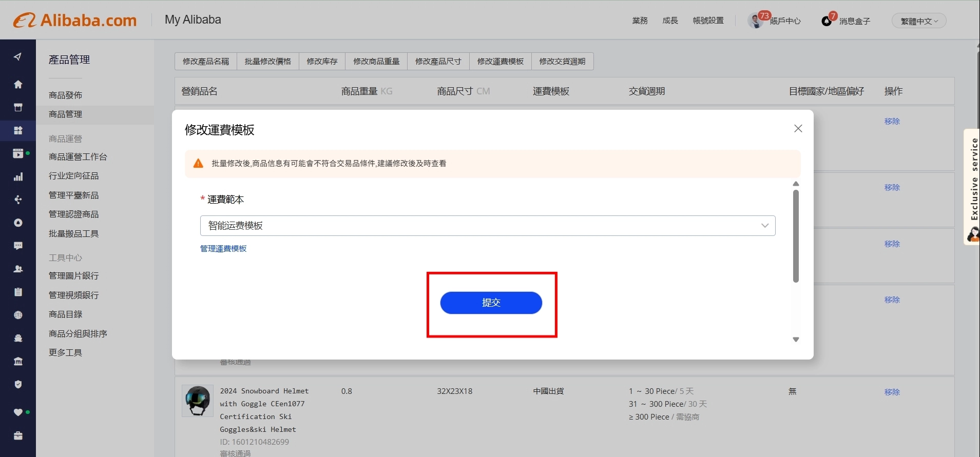Open 管理圖片銀行 in the side menu

(73, 275)
